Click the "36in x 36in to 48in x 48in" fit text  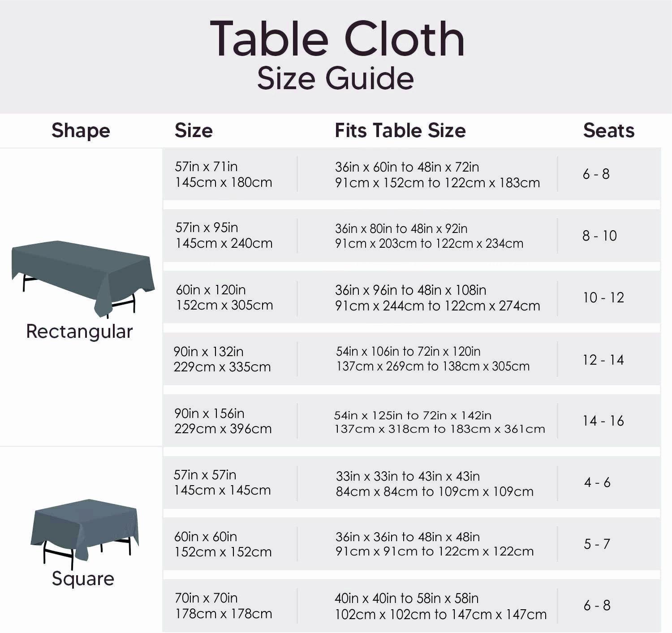[407, 537]
